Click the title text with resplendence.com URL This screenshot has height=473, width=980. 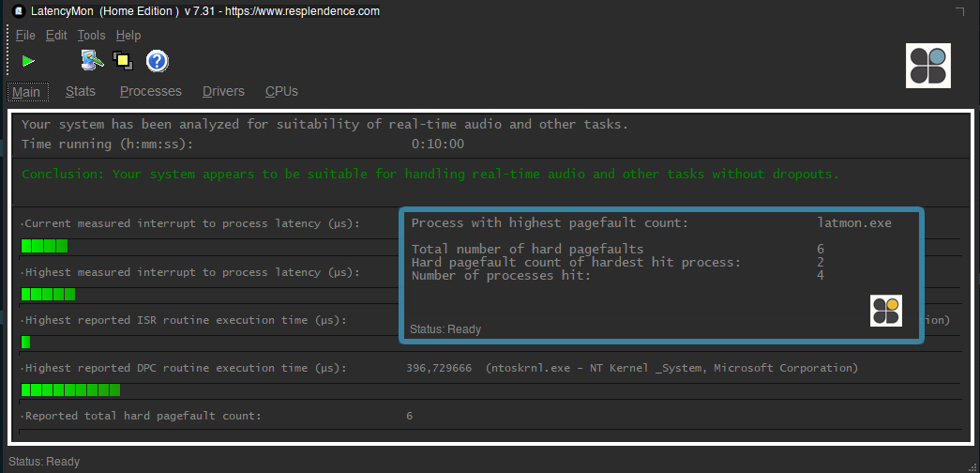point(205,11)
